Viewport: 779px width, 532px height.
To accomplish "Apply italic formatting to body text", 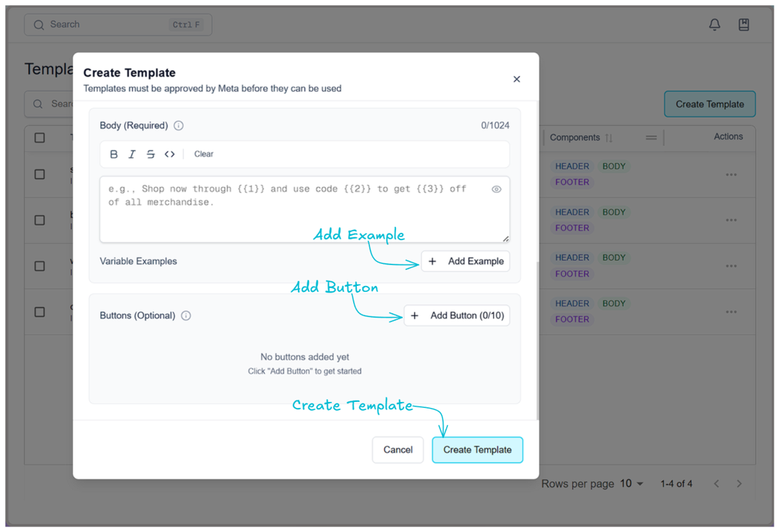I will (132, 154).
